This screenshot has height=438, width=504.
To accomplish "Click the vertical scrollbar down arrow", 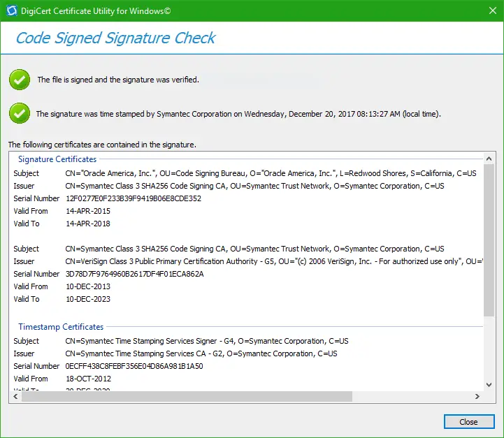I will pos(489,384).
